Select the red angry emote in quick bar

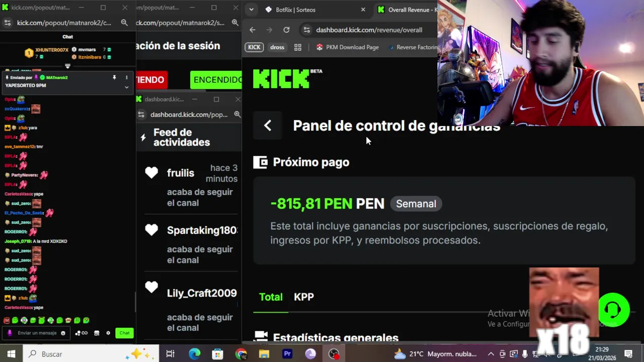pyautogui.click(x=7, y=320)
